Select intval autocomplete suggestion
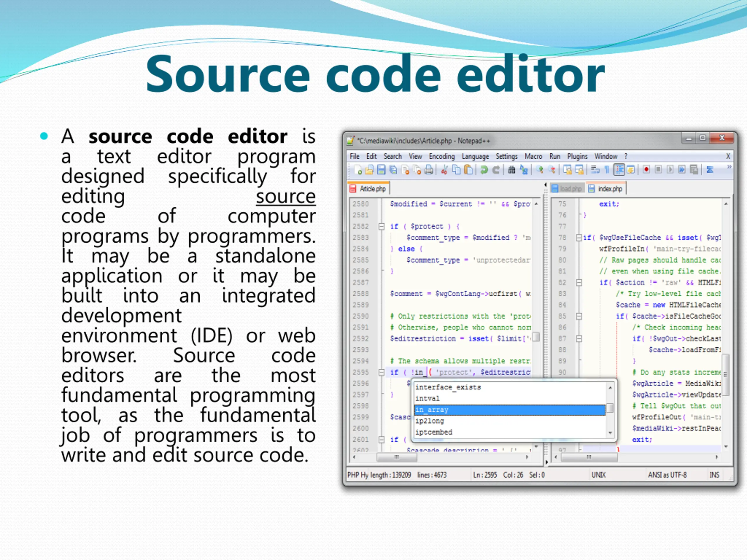The height and width of the screenshot is (560, 747). click(509, 399)
